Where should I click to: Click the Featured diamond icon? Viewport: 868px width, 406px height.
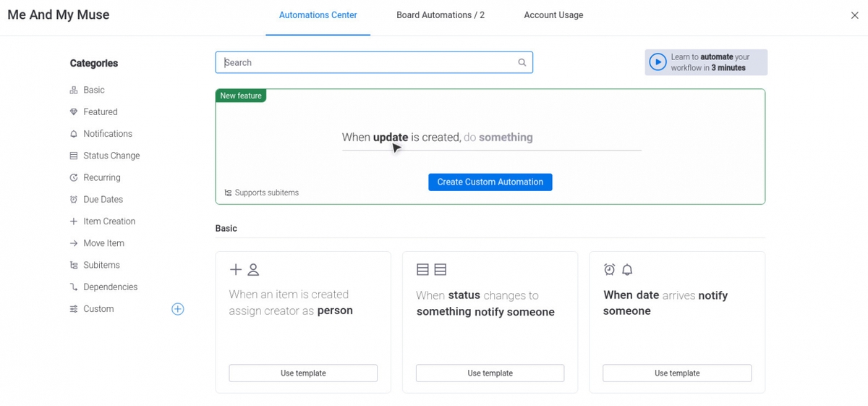[73, 112]
